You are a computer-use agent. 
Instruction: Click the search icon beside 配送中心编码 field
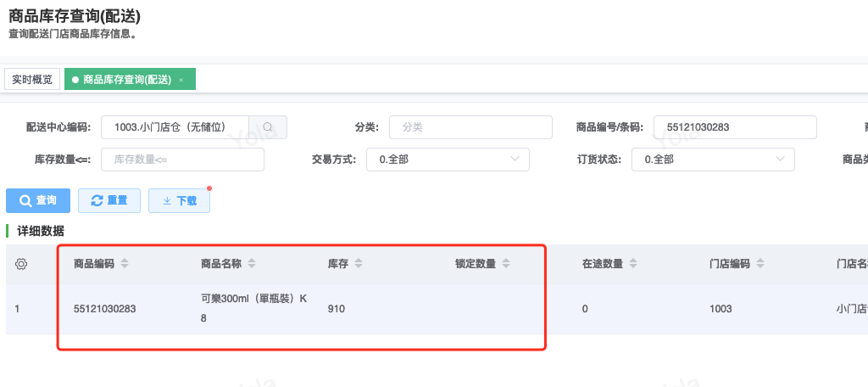click(x=268, y=127)
